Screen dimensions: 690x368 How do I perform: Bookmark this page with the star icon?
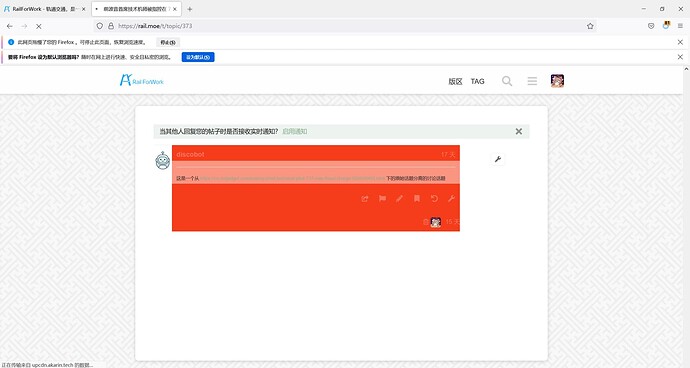(x=590, y=26)
